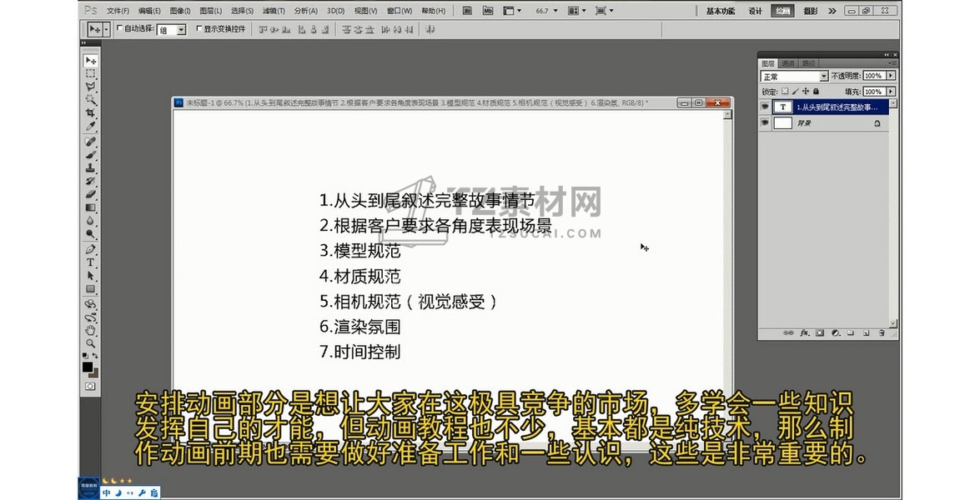Toggle lock position for the layer

806,91
